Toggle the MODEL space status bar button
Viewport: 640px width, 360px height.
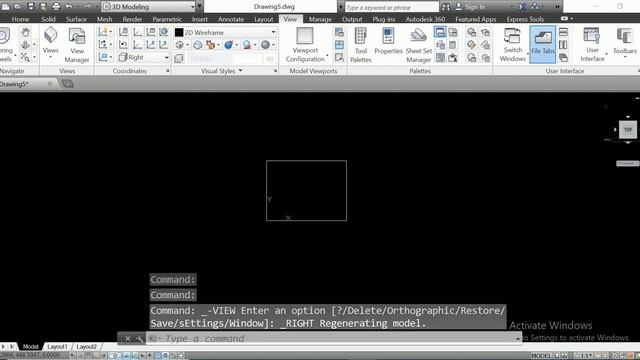pos(540,356)
